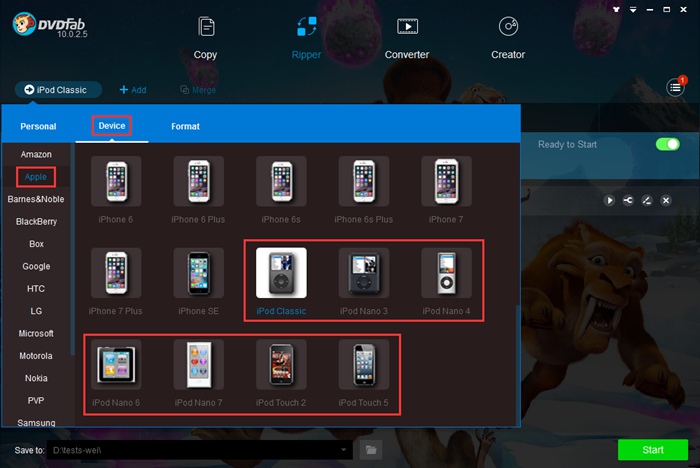Open the iPod Classic profile switcher
700x468 pixels.
coord(58,90)
